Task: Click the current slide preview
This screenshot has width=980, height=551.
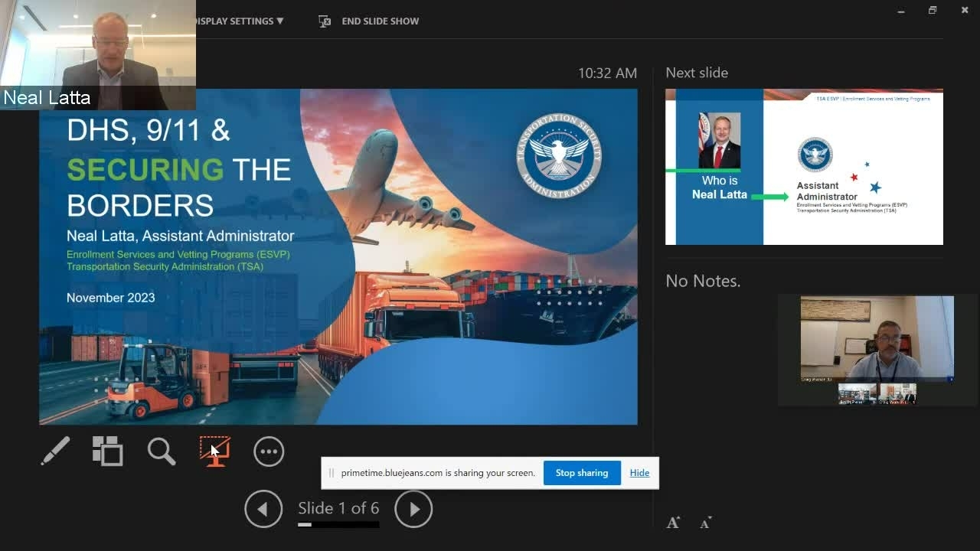Action: coord(338,256)
